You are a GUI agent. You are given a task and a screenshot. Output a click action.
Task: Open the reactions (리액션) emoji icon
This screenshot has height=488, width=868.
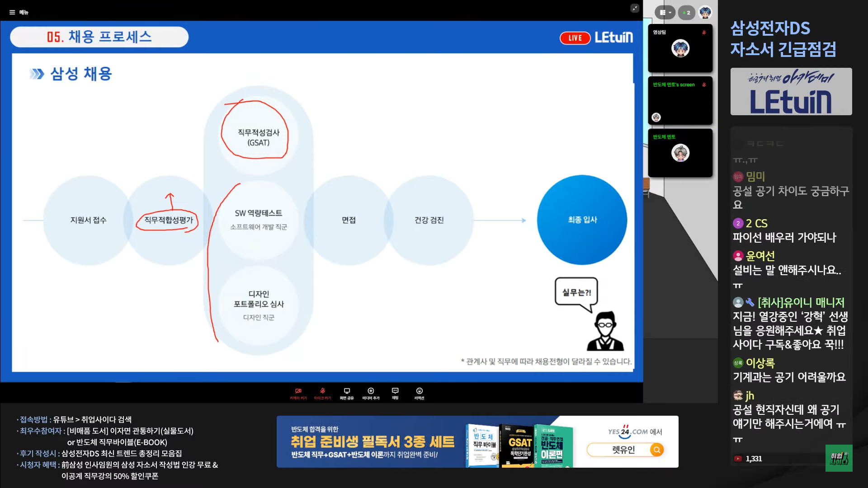[419, 392]
